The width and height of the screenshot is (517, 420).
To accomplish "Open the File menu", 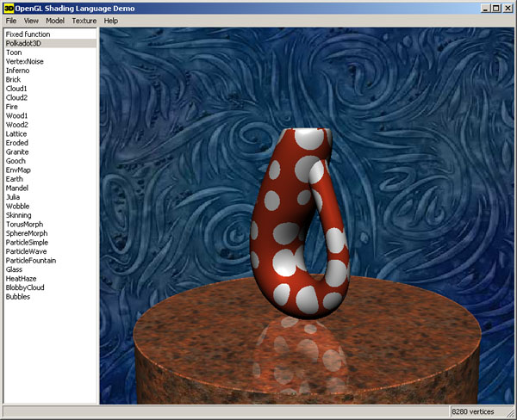I will click(12, 20).
